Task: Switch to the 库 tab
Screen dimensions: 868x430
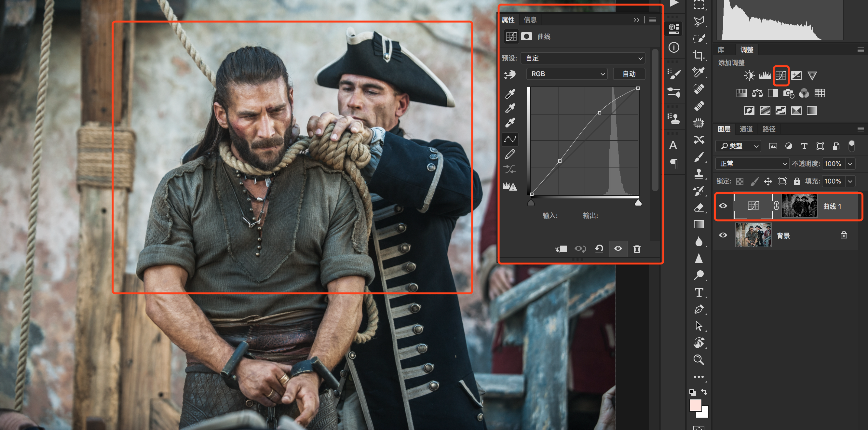Action: click(x=721, y=50)
